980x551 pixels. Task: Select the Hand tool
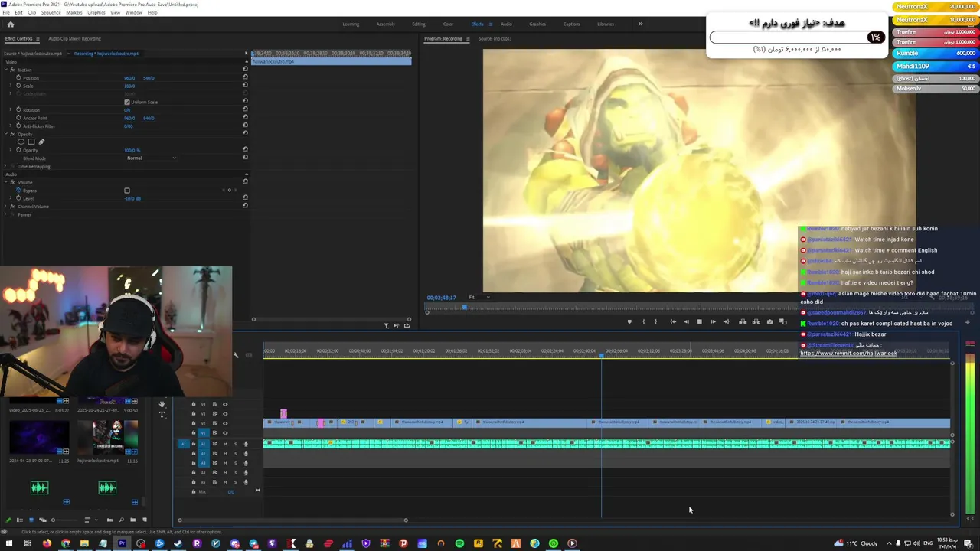162,404
